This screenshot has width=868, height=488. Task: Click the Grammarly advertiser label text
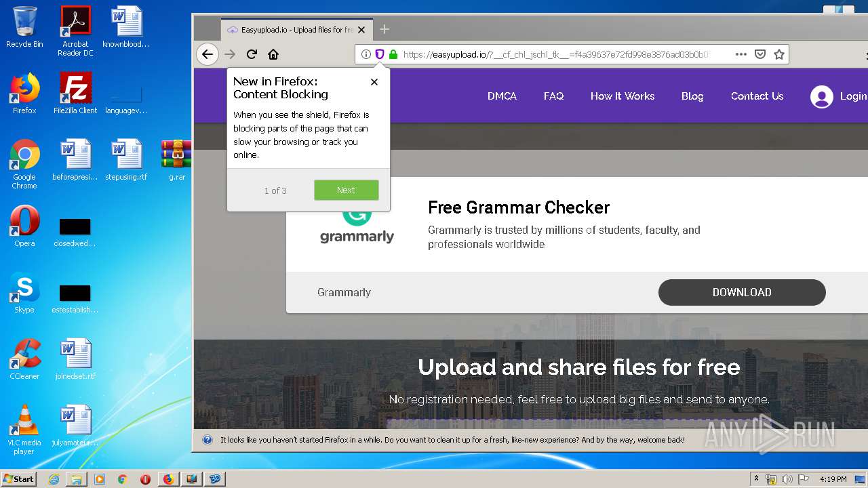point(344,292)
